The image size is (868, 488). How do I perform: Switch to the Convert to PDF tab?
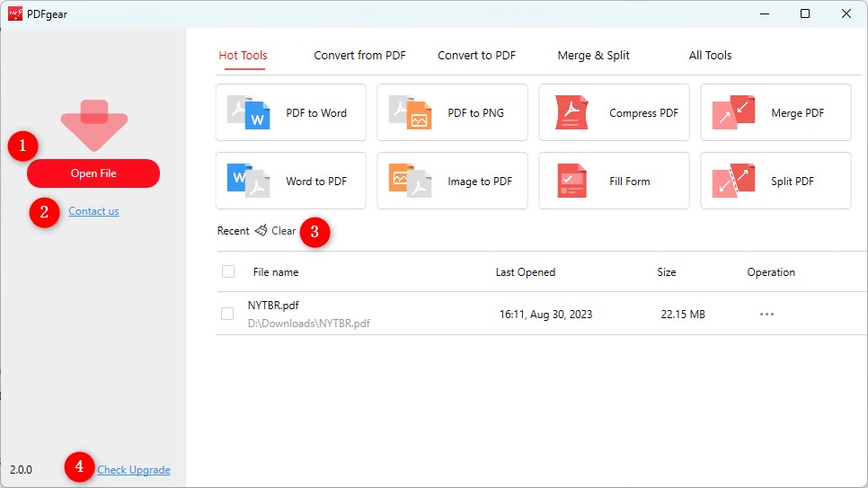pyautogui.click(x=476, y=56)
